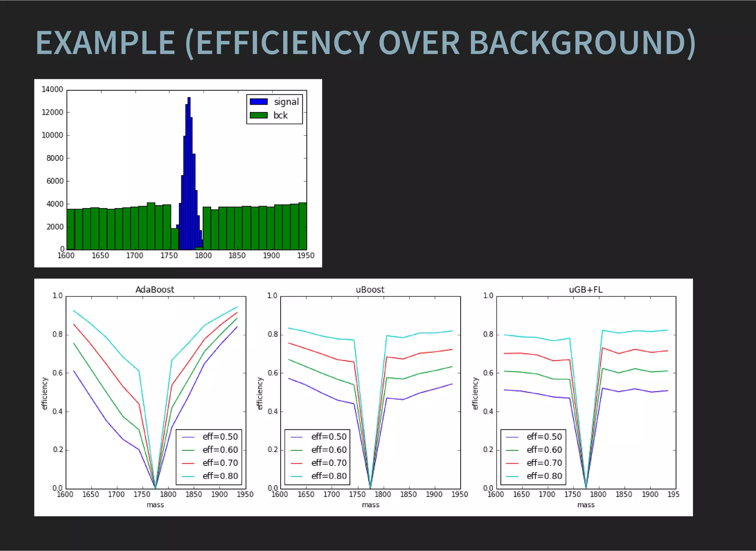Image resolution: width=756 pixels, height=551 pixels.
Task: Click the '0.4' y-axis tick of uBoost chart
Action: tap(273, 412)
